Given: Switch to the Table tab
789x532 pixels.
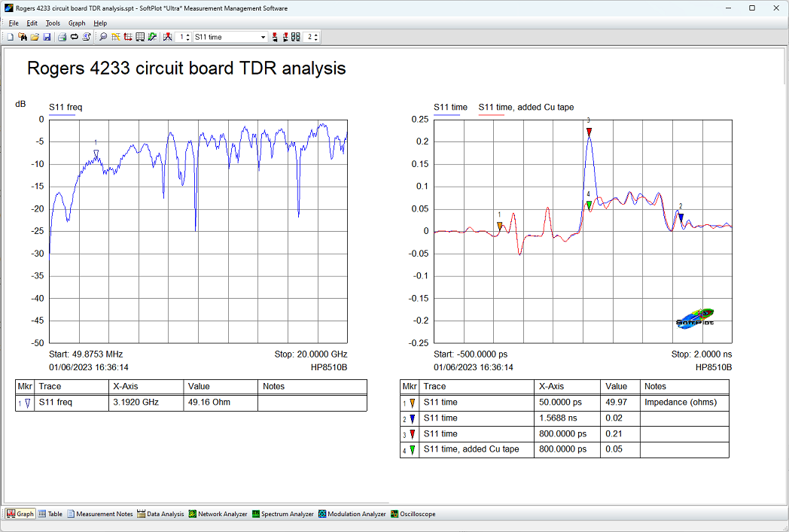Looking at the screenshot, I should point(50,514).
